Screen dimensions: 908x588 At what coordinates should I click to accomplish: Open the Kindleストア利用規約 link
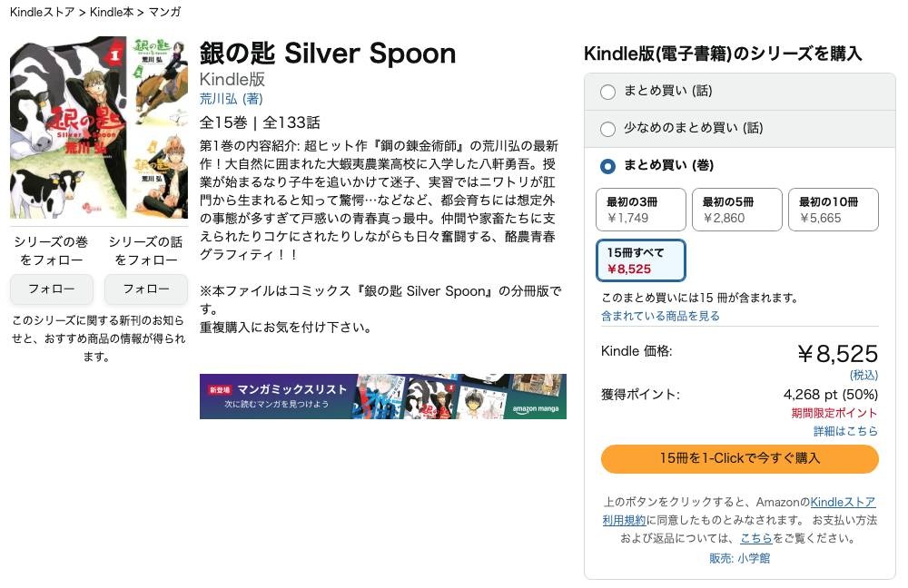(x=842, y=502)
